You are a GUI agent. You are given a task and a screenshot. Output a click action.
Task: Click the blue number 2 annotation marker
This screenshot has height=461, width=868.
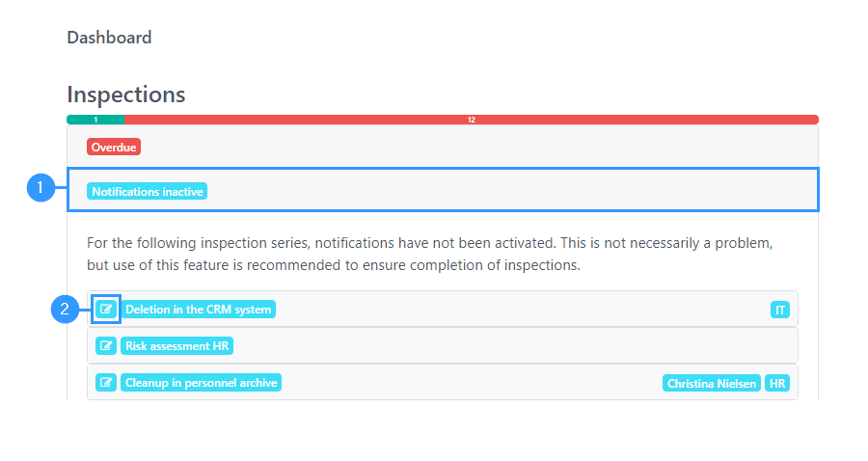(x=65, y=309)
